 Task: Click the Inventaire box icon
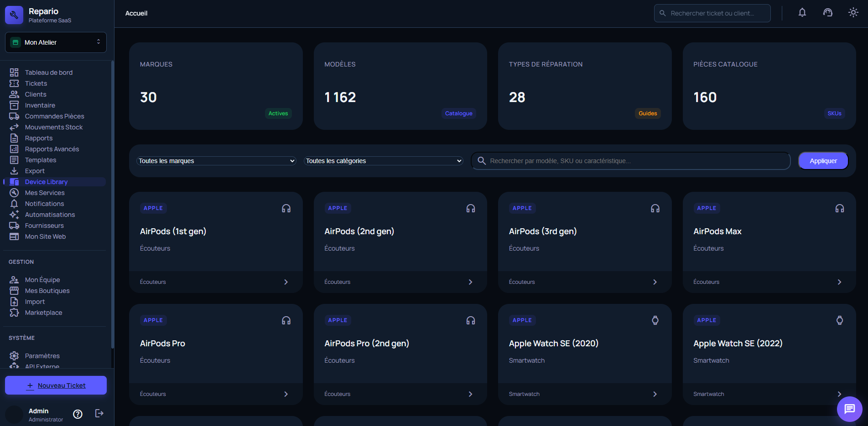click(14, 105)
